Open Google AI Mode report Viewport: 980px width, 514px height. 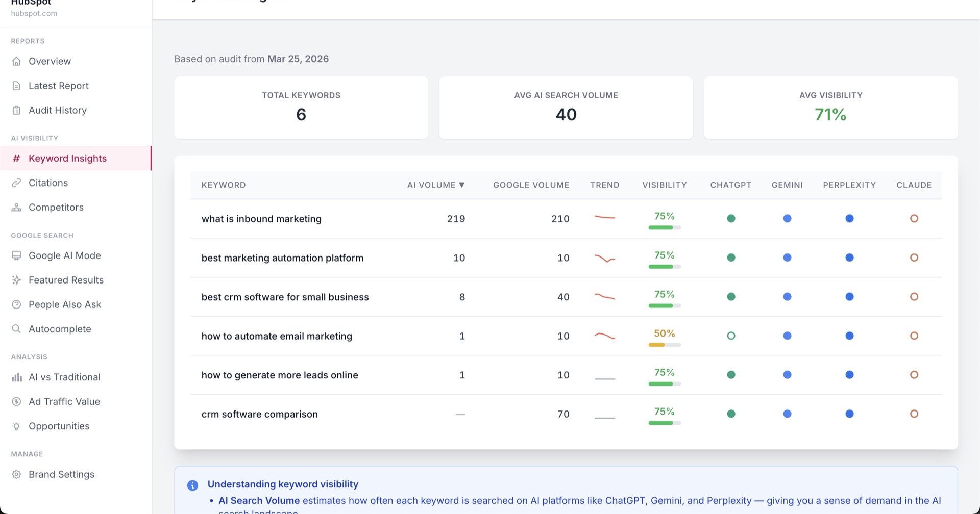click(76, 255)
